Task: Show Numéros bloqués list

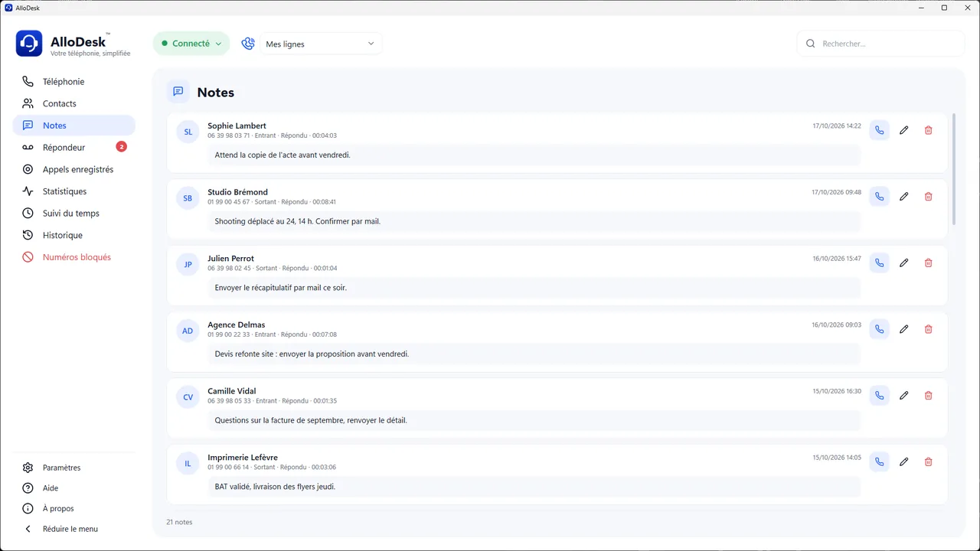Action: (x=74, y=257)
